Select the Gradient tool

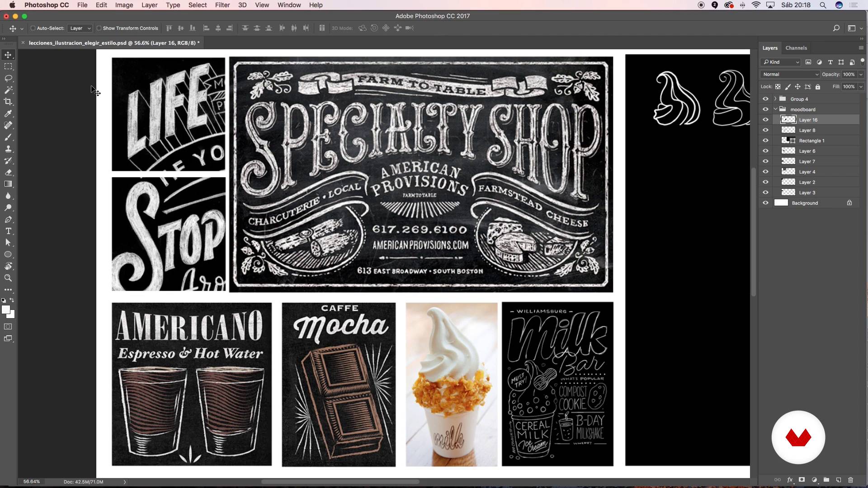pyautogui.click(x=8, y=184)
